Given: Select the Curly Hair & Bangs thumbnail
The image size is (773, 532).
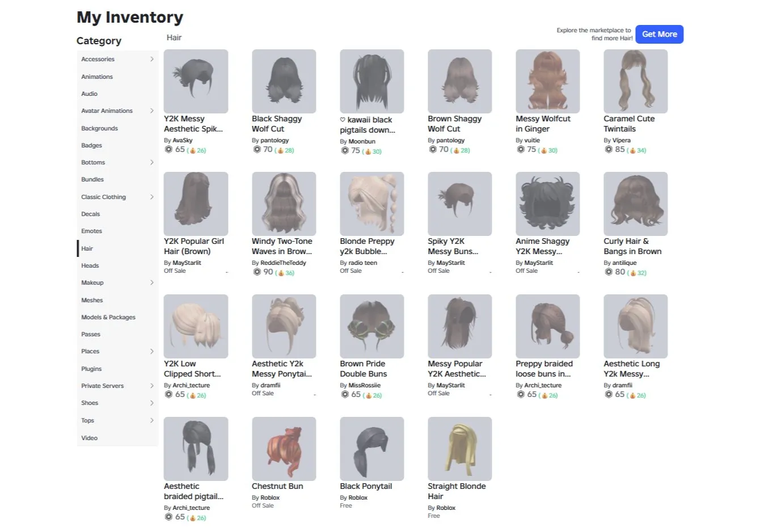Looking at the screenshot, I should [x=635, y=204].
